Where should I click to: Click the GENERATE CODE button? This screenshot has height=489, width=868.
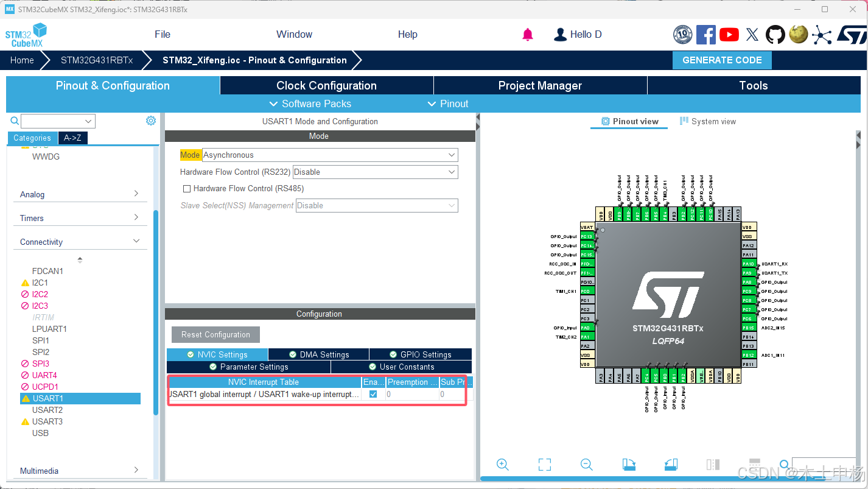(x=722, y=60)
